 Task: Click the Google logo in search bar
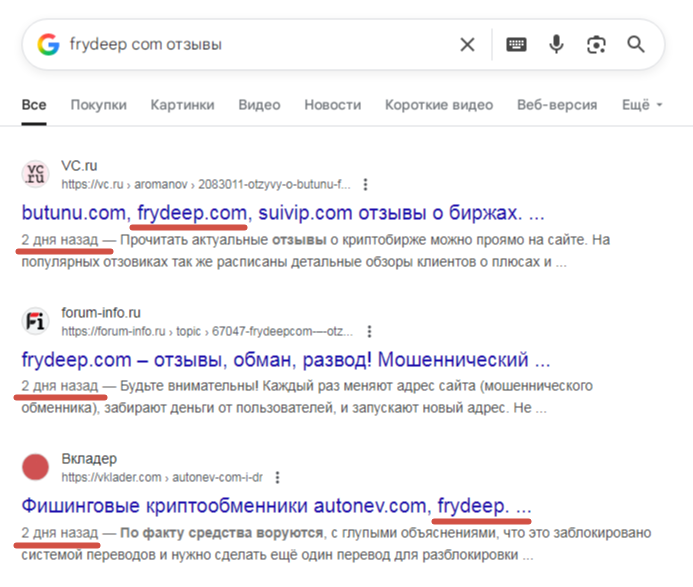click(49, 44)
